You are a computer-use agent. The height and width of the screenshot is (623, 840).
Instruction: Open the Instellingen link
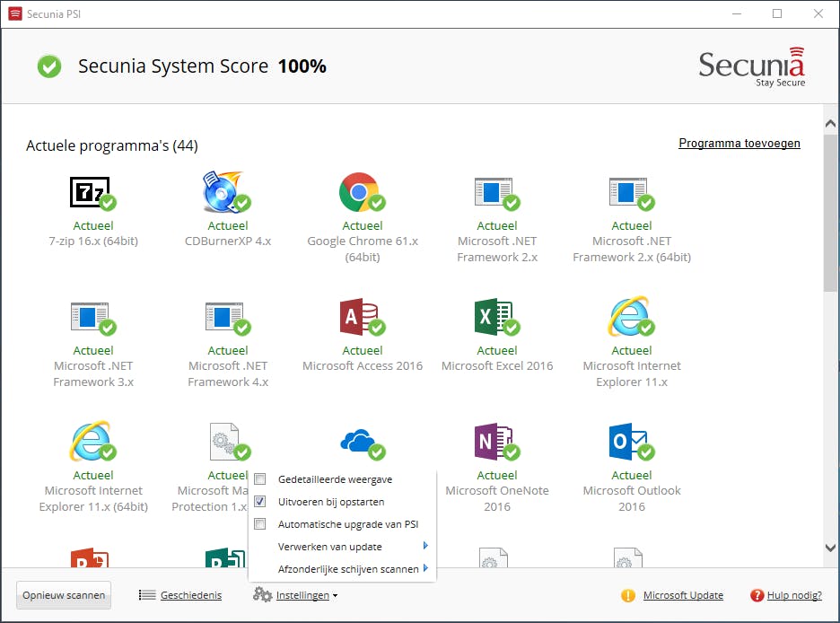tap(302, 595)
